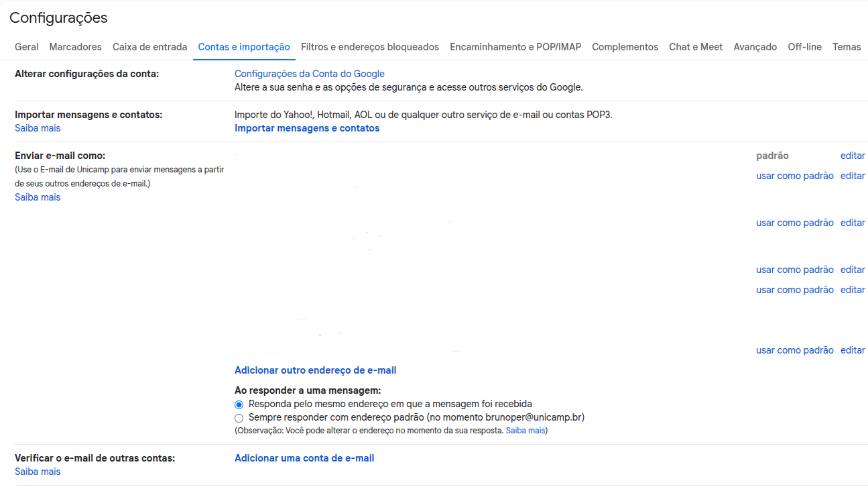868x487 pixels.
Task: Open Configurações da Conta do Google link
Action: (x=309, y=74)
